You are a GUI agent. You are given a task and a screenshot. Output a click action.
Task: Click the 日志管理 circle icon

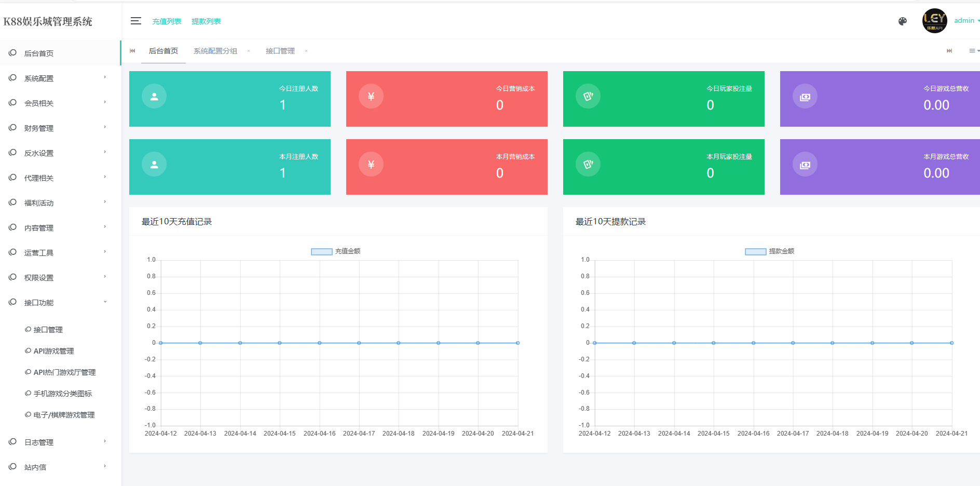point(12,442)
